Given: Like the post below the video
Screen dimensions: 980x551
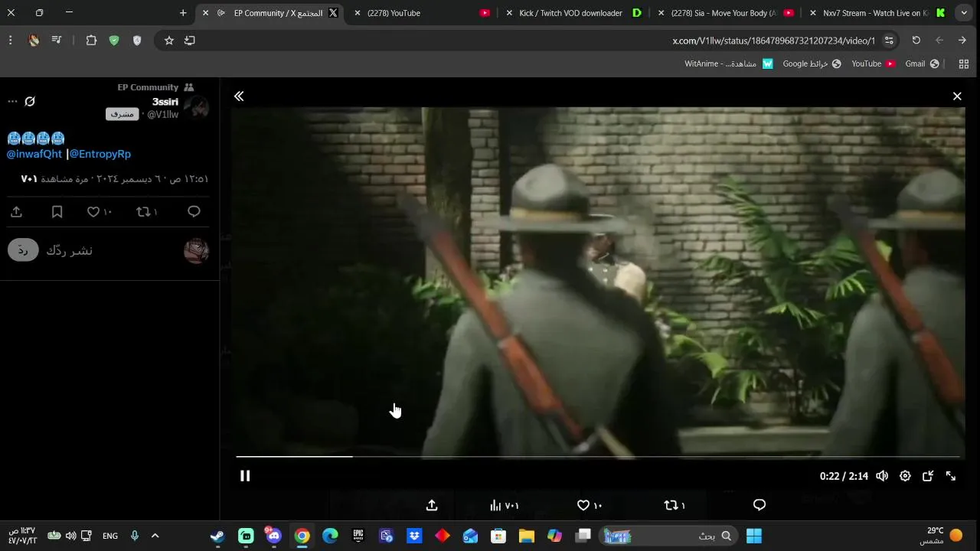Looking at the screenshot, I should (590, 505).
